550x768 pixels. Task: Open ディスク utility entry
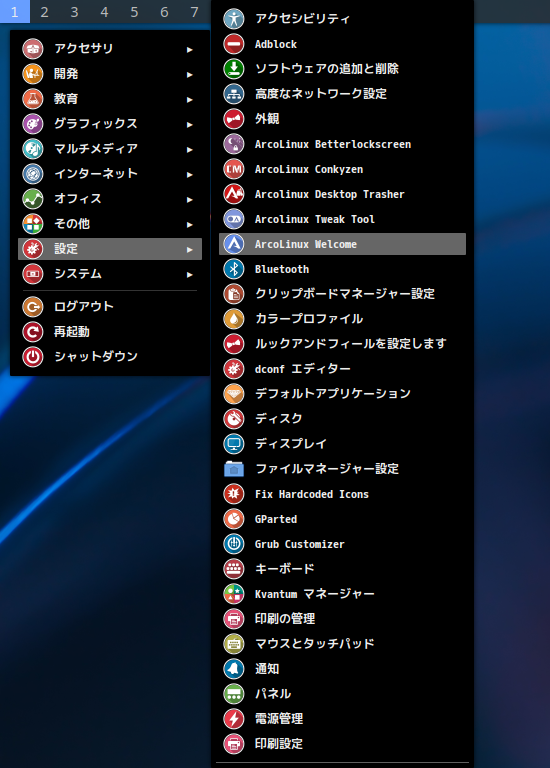click(x=342, y=419)
